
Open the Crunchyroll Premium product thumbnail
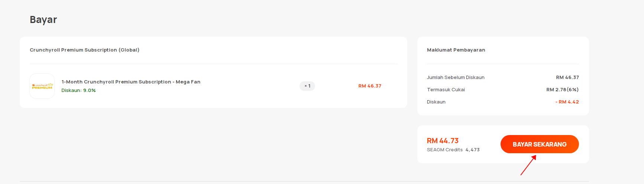42,86
